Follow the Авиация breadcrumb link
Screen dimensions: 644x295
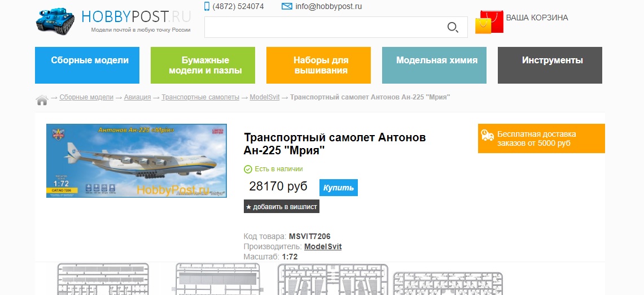[138, 97]
